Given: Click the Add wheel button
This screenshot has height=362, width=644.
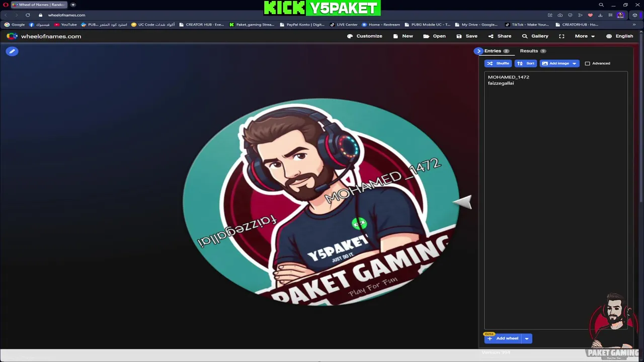Looking at the screenshot, I should (503, 338).
